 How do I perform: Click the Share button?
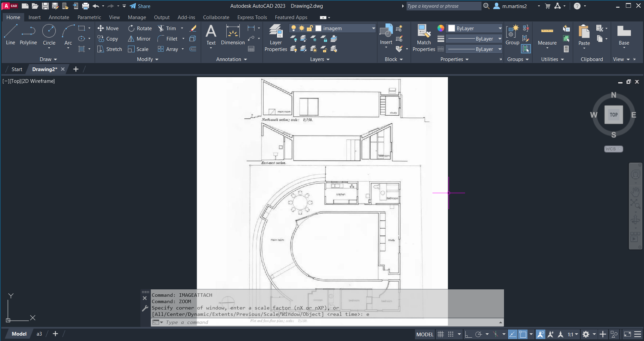140,6
